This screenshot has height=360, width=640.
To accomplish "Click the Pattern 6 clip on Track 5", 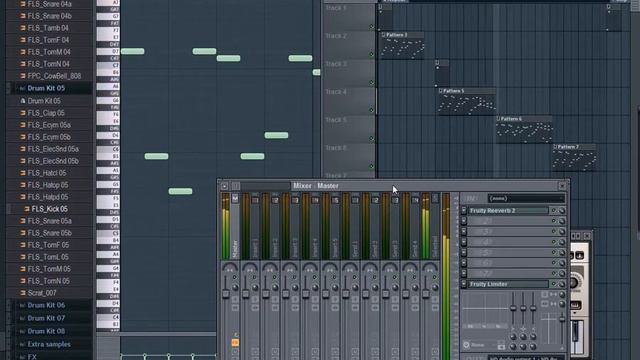I will click(524, 129).
